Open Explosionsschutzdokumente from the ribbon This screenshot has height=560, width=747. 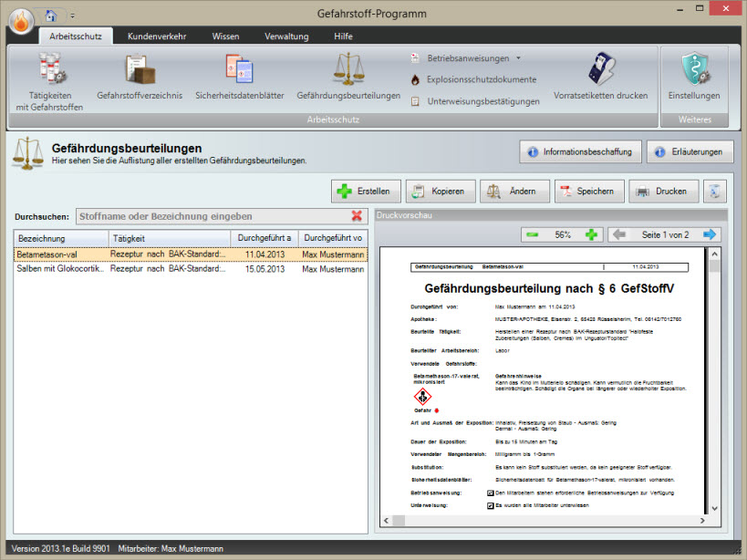[474, 79]
